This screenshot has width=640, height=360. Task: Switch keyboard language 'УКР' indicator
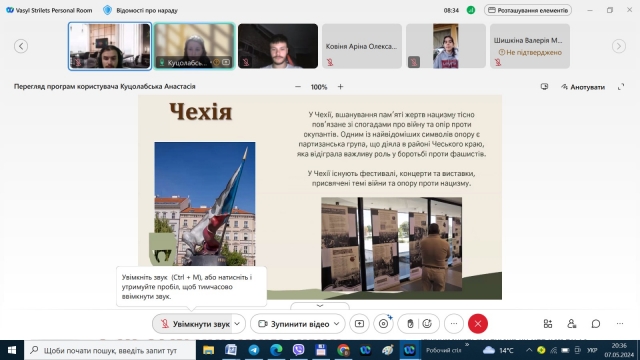592,350
